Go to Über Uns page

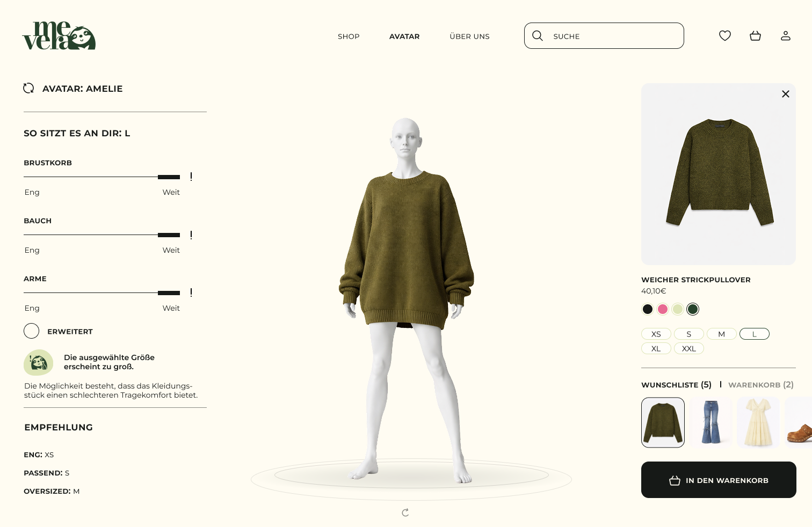point(469,36)
